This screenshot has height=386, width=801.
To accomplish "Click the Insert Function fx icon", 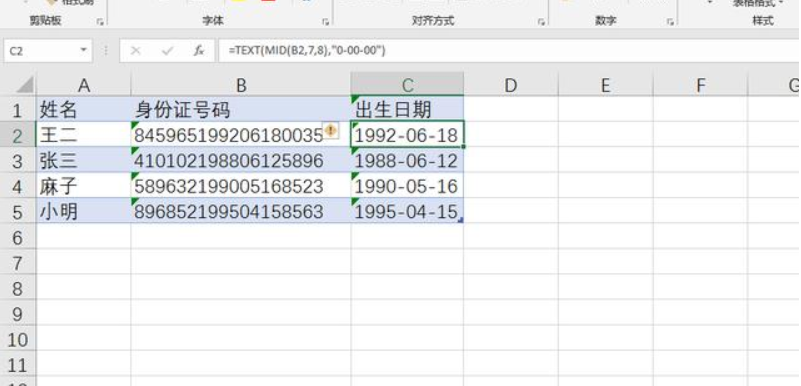I will click(199, 51).
